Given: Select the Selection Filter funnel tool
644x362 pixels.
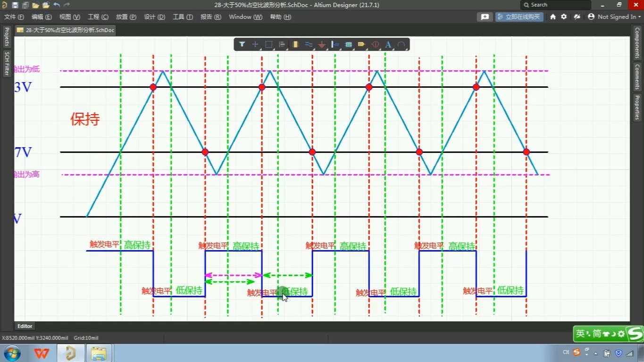Looking at the screenshot, I should point(242,44).
